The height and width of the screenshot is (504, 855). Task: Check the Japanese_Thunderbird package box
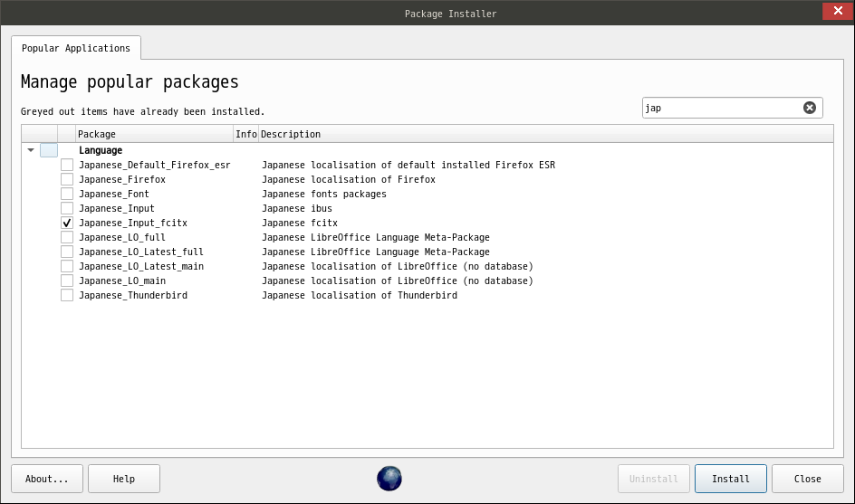[66, 295]
